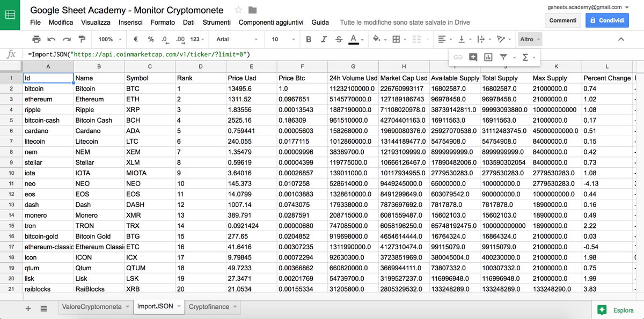The height and width of the screenshot is (319, 644).
Task: Format as currency with euro icon
Action: (x=136, y=39)
